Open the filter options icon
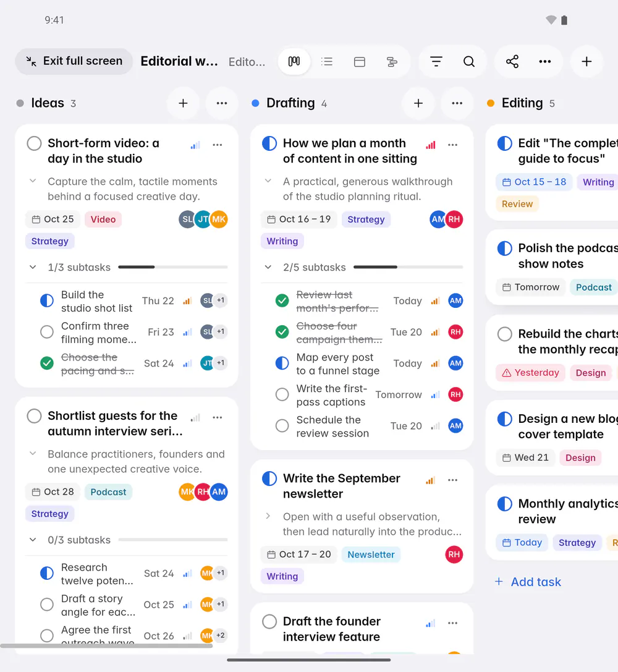618x672 pixels. click(x=436, y=62)
